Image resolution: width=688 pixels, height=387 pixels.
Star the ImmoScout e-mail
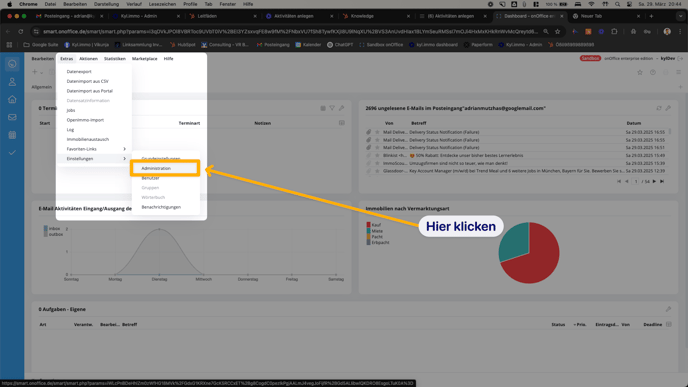377,163
